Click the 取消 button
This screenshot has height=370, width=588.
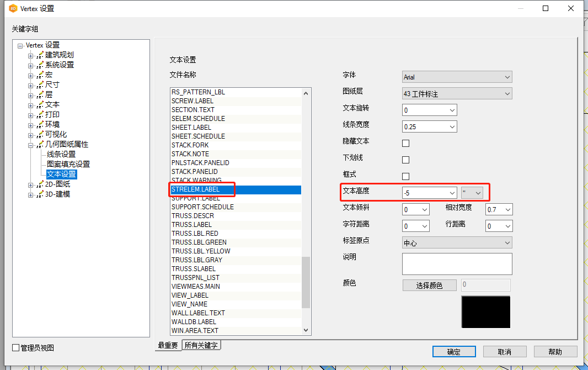(x=504, y=352)
